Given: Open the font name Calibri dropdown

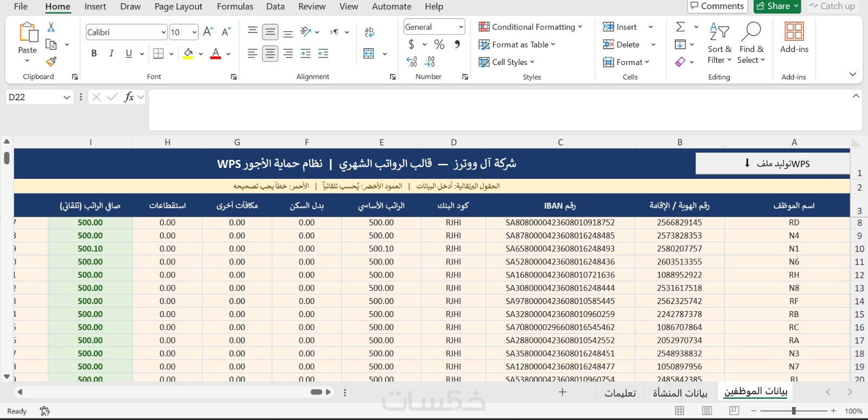Looking at the screenshot, I should [163, 33].
